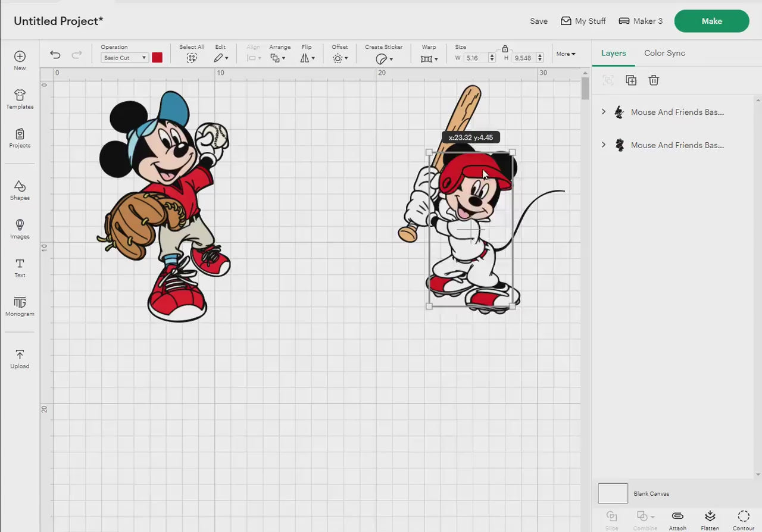Viewport: 762px width, 532px height.
Task: Open My Stuff
Action: [583, 21]
